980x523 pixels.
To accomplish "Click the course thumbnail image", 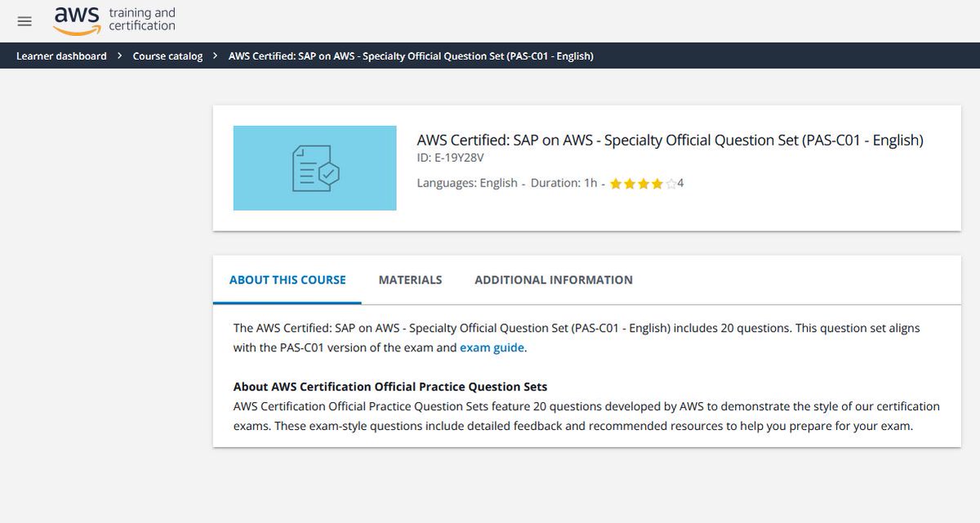I will [x=314, y=168].
